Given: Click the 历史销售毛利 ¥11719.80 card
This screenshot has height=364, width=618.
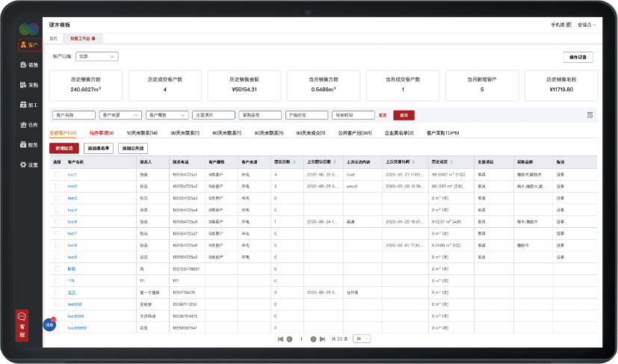Looking at the screenshot, I should pos(561,85).
